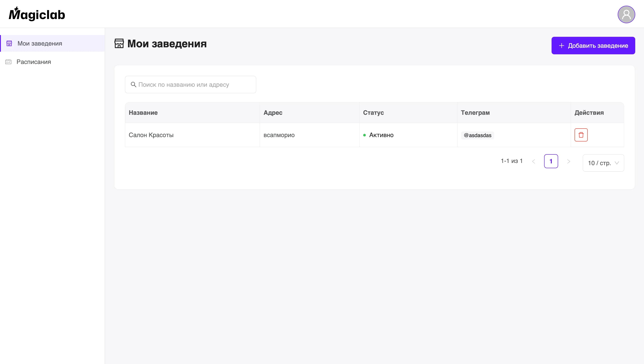Select the Активно status indicator for Салон Красоты
The image size is (644, 364).
coord(381,135)
